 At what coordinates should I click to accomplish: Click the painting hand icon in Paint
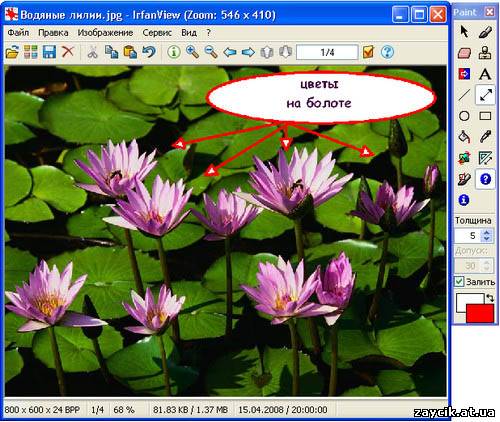[x=464, y=179]
